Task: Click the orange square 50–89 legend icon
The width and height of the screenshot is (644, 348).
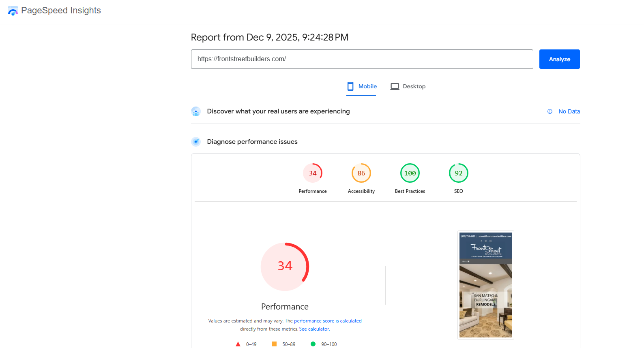Action: tap(274, 344)
